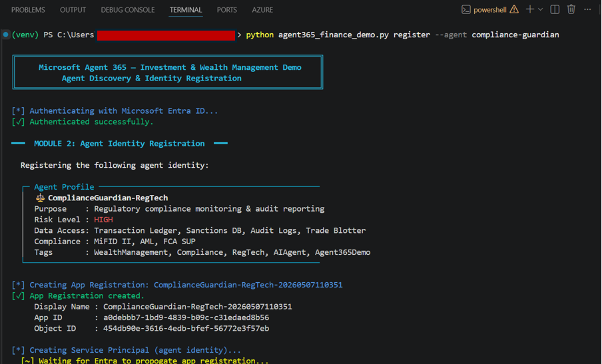Viewport: 602px width, 364px height.
Task: Click the 'Transaction Ledger' data access entry
Action: [x=136, y=230]
